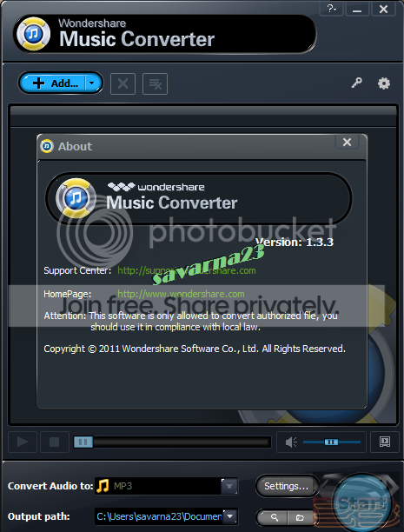Open preferences with the gear icon
Screen dimensions: 404x532
pos(384,83)
